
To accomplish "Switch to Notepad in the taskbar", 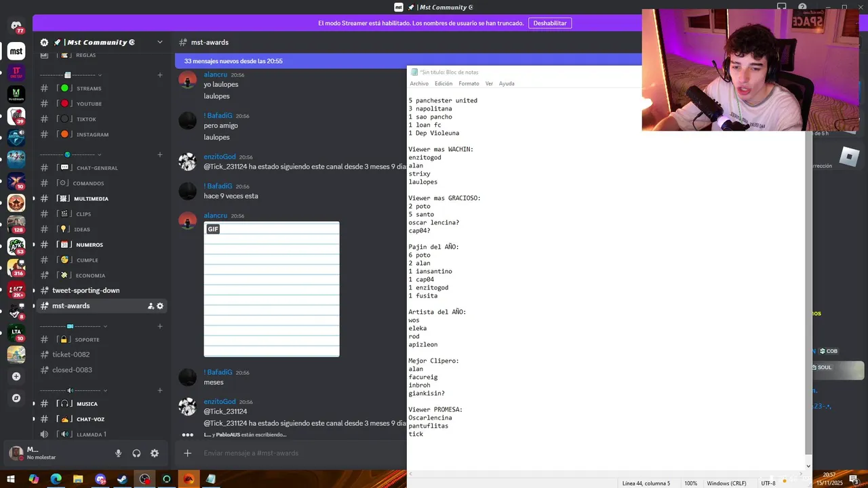I will 211,479.
